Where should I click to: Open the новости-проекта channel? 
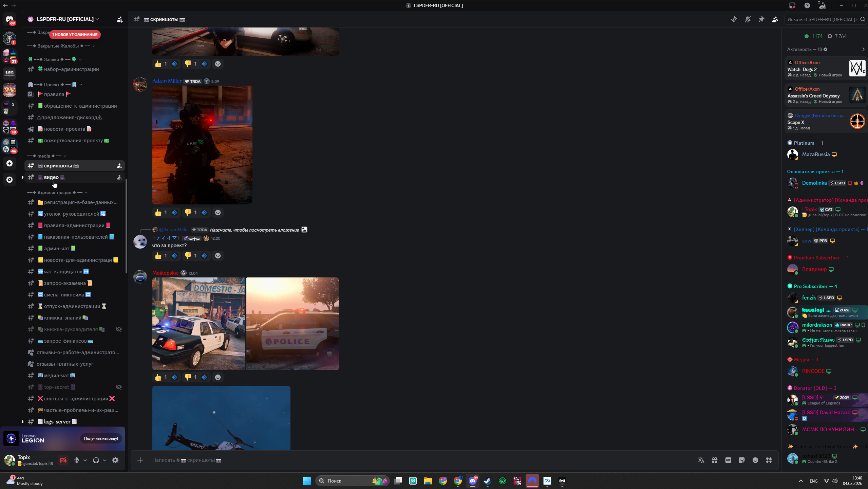pyautogui.click(x=75, y=129)
